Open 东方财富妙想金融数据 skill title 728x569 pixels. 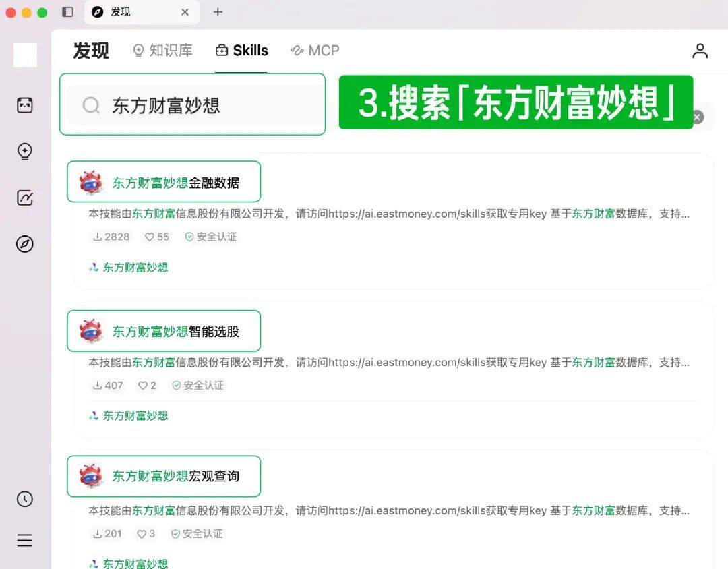coord(176,183)
